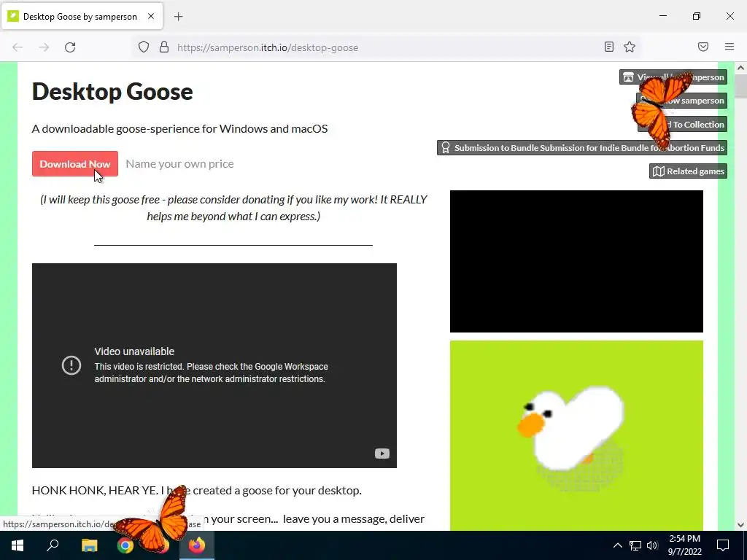747x560 pixels.
Task: Open Windows taskbar search
Action: [x=53, y=545]
